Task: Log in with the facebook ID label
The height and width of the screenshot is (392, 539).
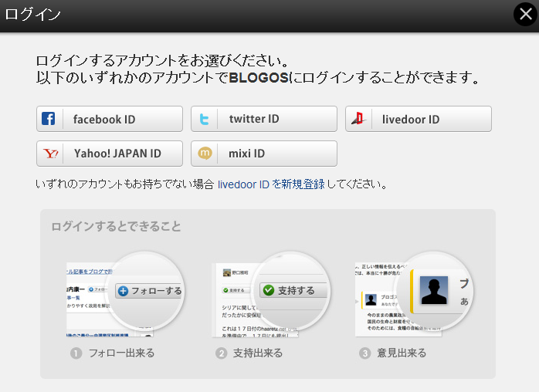Action: pyautogui.click(x=104, y=120)
